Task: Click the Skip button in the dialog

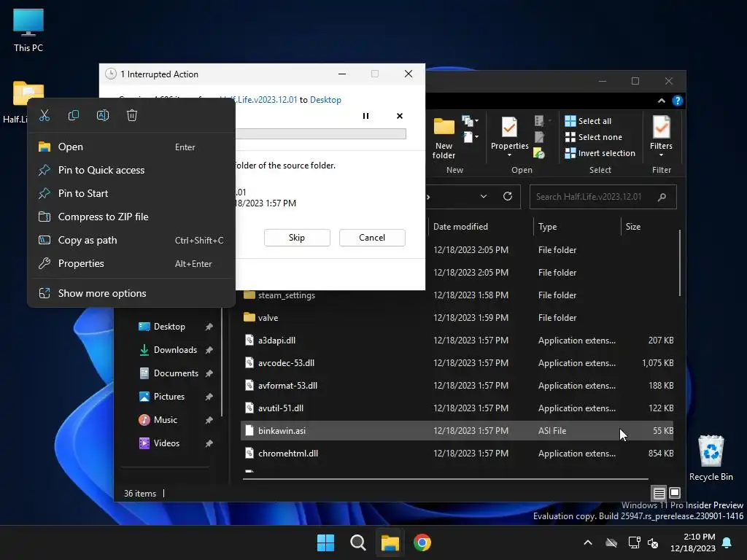Action: 297,238
